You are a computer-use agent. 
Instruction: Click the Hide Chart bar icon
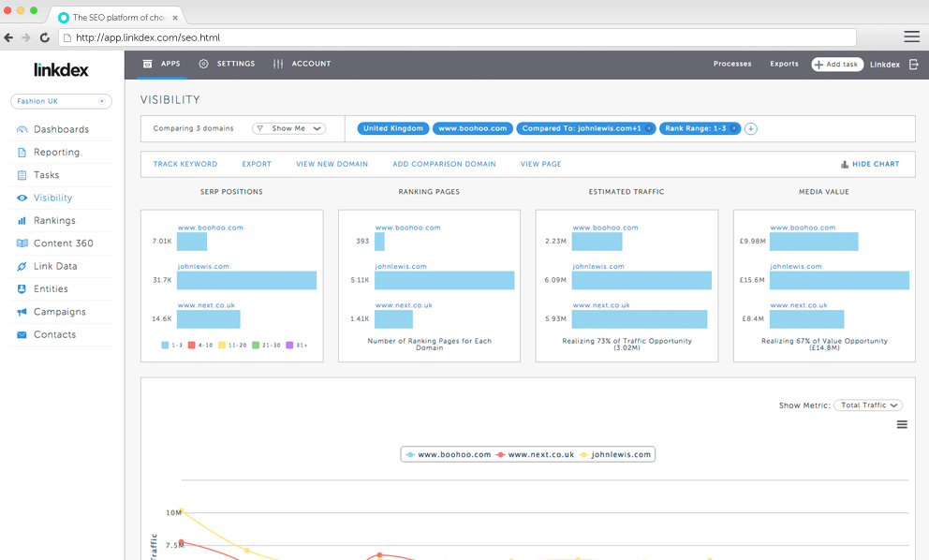click(x=845, y=164)
